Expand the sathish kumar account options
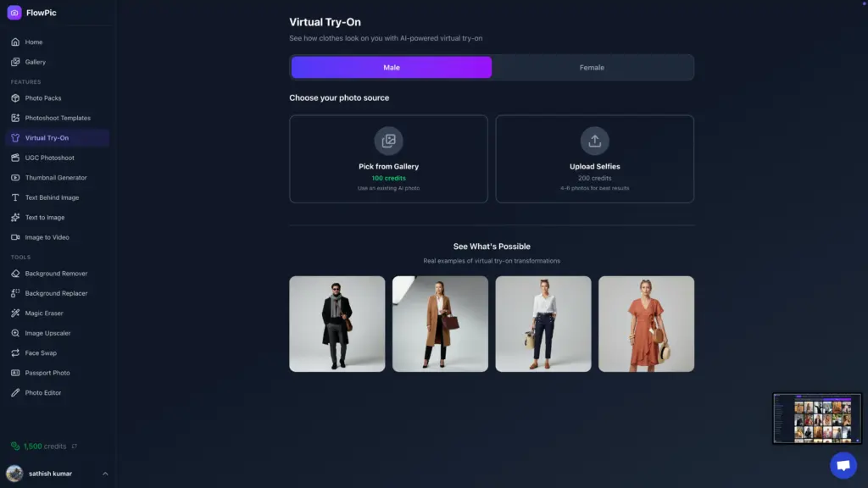The width and height of the screenshot is (868, 488). tap(51, 474)
